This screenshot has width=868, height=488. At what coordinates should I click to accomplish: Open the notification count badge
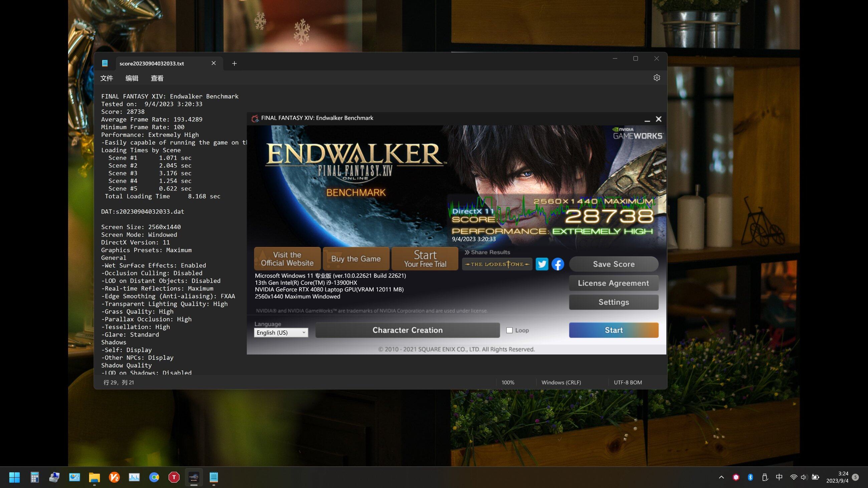pyautogui.click(x=856, y=477)
